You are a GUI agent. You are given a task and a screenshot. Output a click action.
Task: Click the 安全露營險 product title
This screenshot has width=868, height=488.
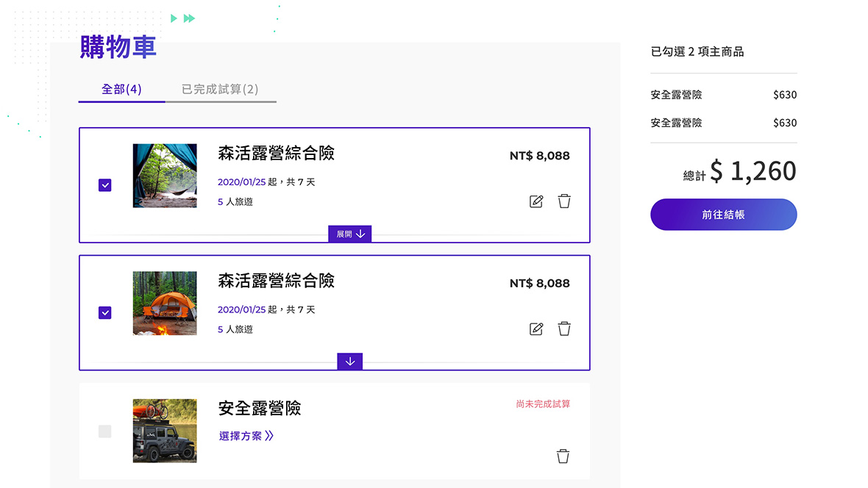(260, 409)
